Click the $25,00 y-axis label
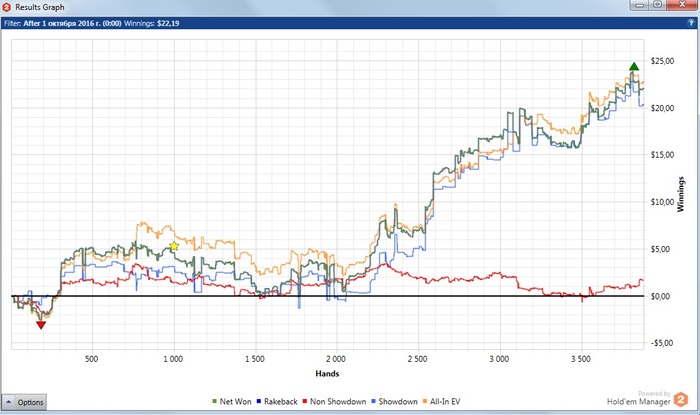 662,61
